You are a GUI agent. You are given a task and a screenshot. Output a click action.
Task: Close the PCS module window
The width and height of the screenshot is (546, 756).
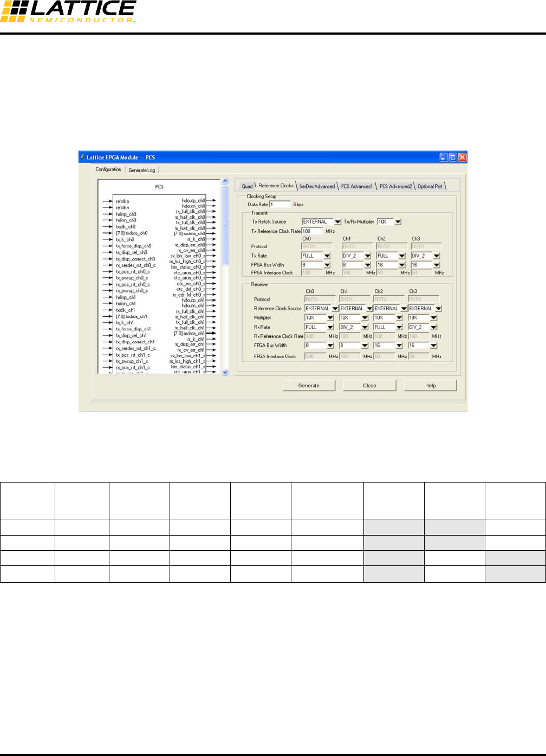tap(462, 157)
